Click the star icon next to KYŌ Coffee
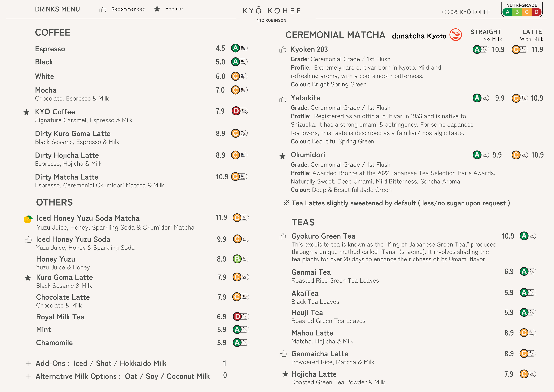This screenshot has width=554, height=392. [x=27, y=112]
